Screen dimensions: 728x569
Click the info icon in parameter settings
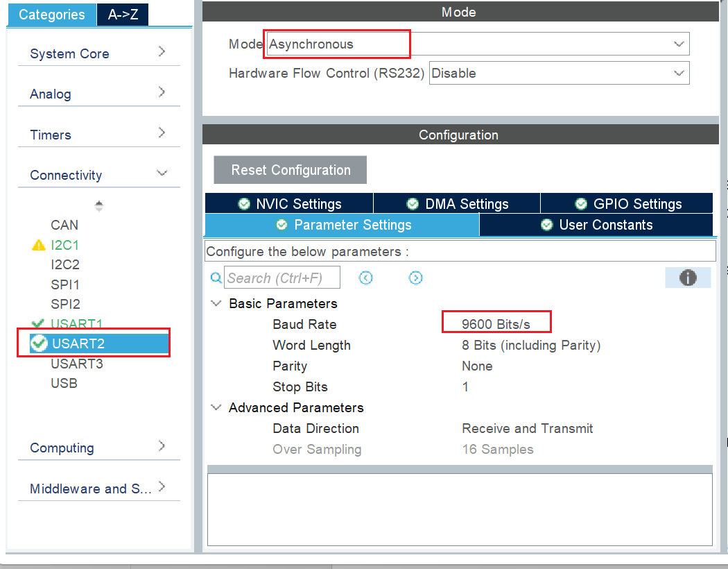pos(688,278)
